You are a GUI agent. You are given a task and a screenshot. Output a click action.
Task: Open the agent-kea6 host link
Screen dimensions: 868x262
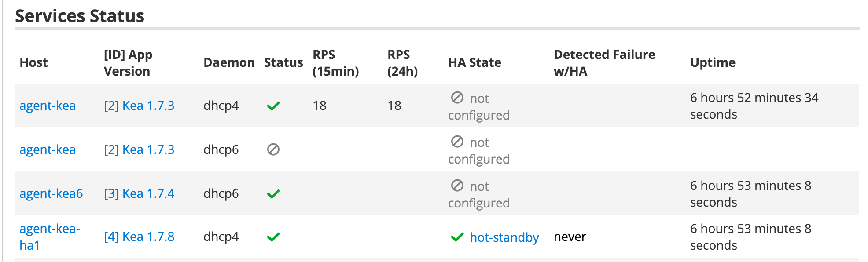[51, 193]
